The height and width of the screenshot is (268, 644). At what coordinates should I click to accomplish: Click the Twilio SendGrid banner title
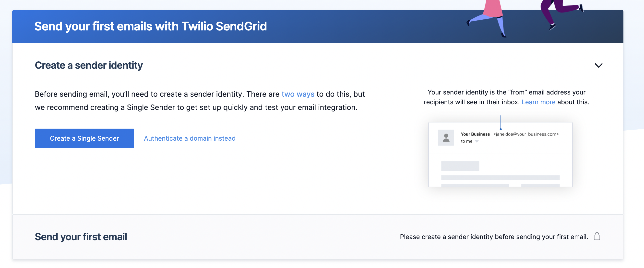(151, 26)
